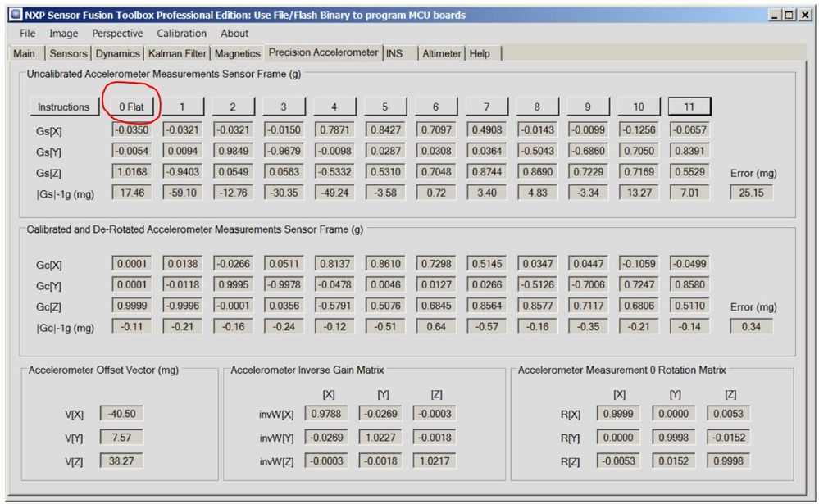Viewport: 819px width, 504px height.
Task: Click Gc[Y] value 0.8580
Action: [689, 284]
